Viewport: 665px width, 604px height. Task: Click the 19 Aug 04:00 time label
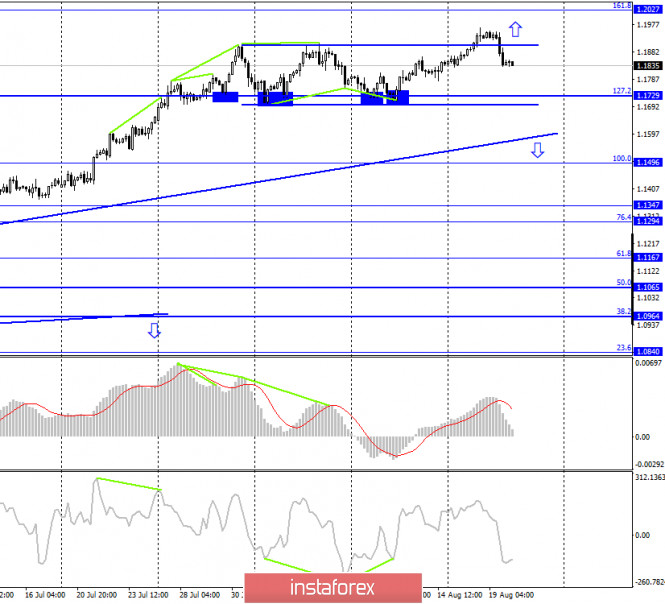(x=512, y=595)
